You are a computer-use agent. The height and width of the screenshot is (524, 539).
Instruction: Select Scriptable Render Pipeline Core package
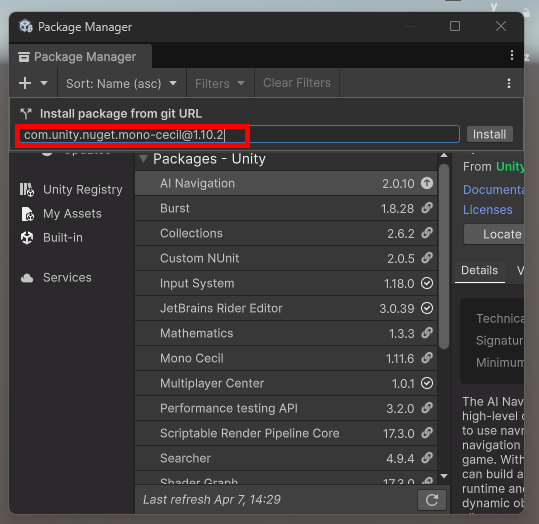[x=286, y=434]
